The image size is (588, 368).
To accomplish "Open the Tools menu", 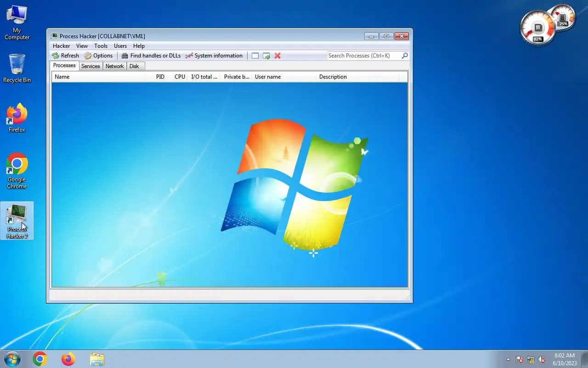I will (x=101, y=46).
